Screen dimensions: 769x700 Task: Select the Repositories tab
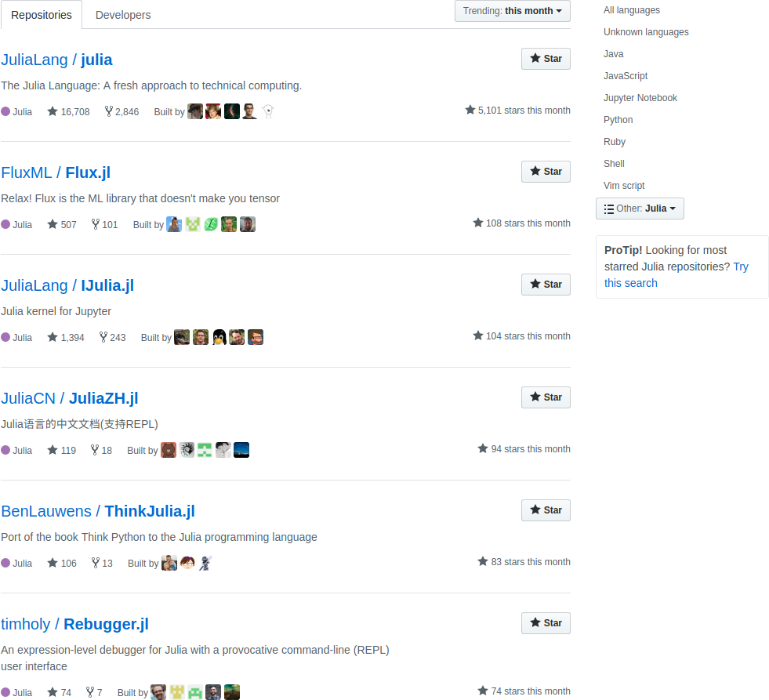[42, 15]
